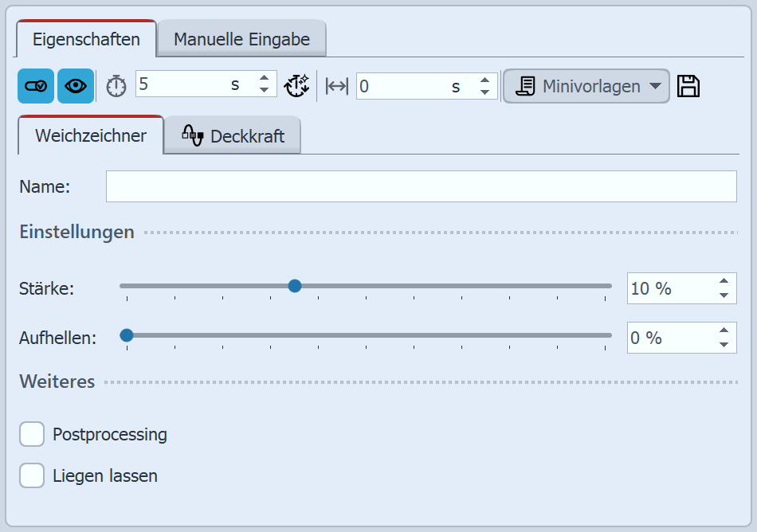Save settings with the floppy disk icon
Image resolution: width=757 pixels, height=532 pixels.
pyautogui.click(x=688, y=86)
